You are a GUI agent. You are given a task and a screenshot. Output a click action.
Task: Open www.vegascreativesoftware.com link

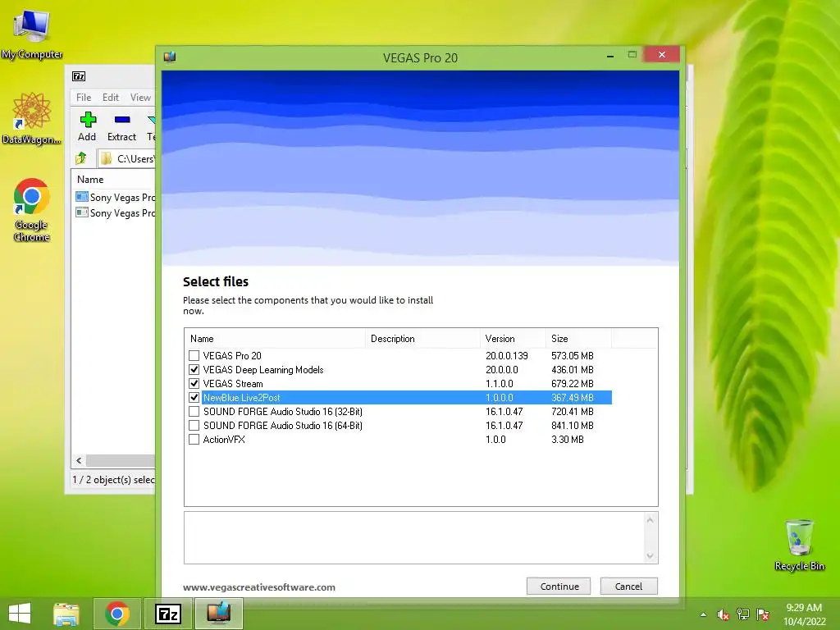pyautogui.click(x=259, y=587)
